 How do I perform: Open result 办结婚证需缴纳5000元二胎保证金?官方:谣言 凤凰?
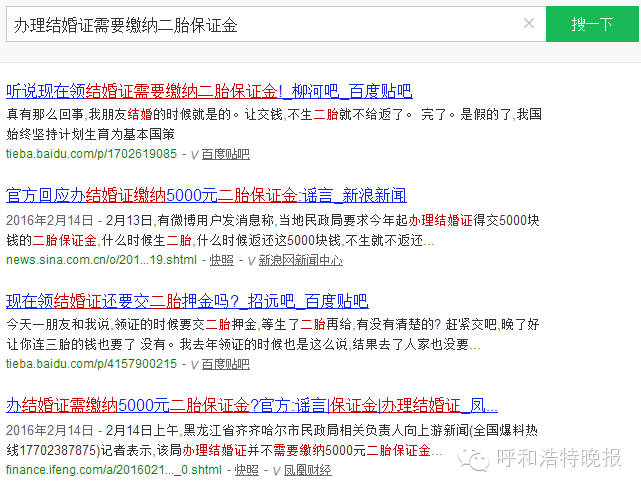click(251, 405)
